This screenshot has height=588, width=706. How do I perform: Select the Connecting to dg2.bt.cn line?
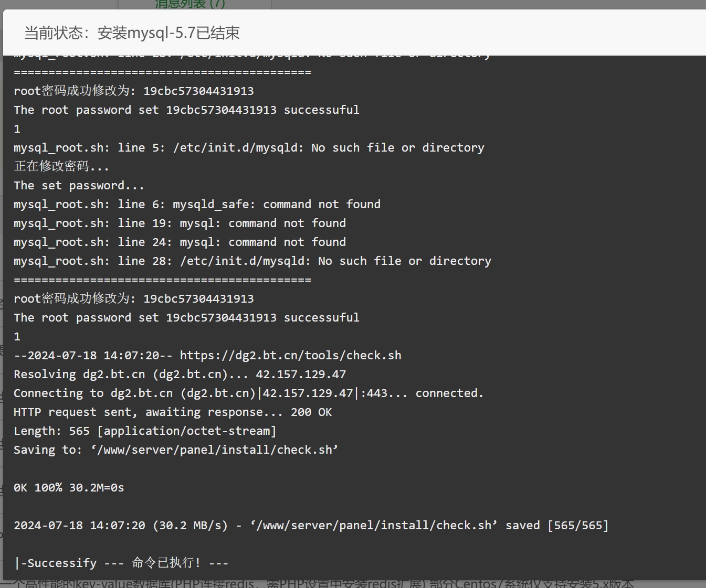point(248,393)
